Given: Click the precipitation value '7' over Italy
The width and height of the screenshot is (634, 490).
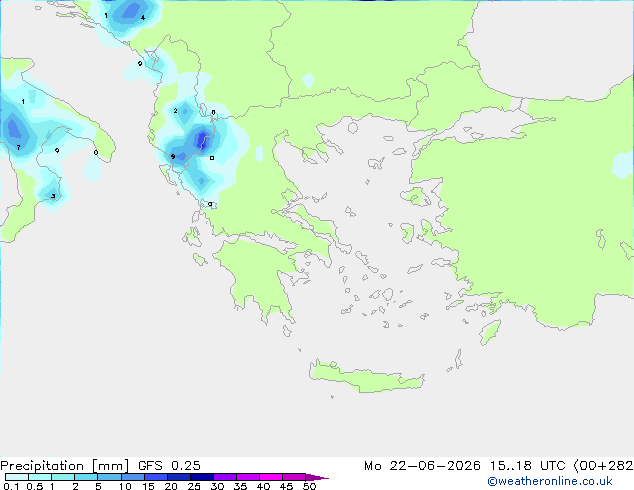Looking at the screenshot, I should click(x=19, y=147).
